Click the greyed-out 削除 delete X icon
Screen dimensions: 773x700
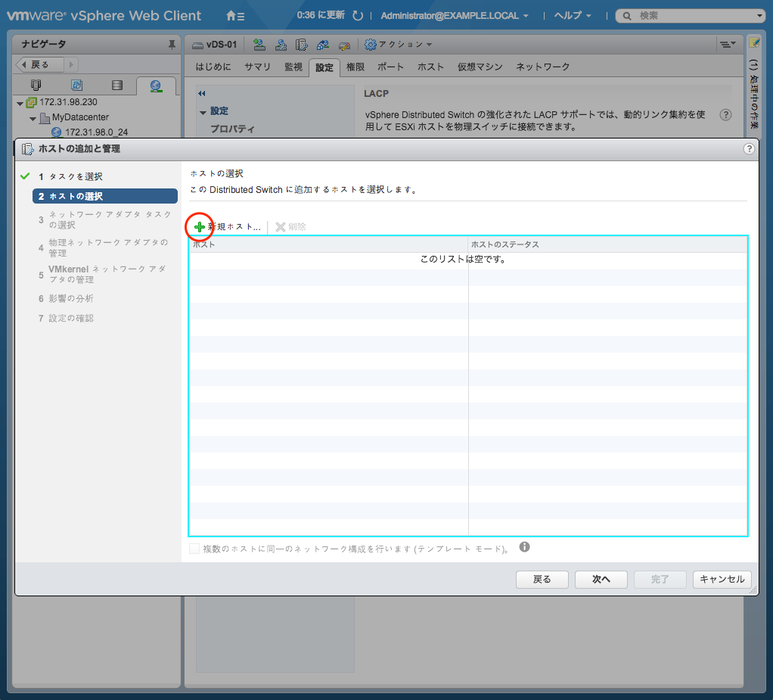click(281, 227)
